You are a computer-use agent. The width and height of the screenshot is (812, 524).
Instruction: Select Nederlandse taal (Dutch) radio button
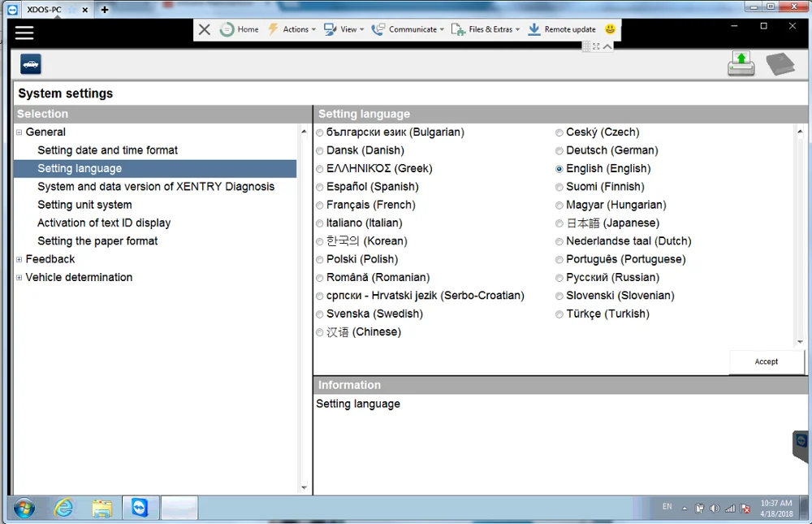pos(559,241)
